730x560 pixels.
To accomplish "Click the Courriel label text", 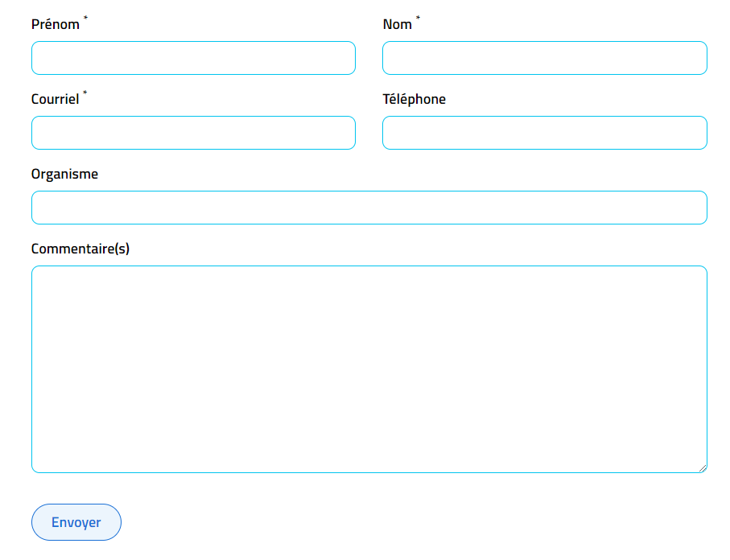I will click(55, 99).
